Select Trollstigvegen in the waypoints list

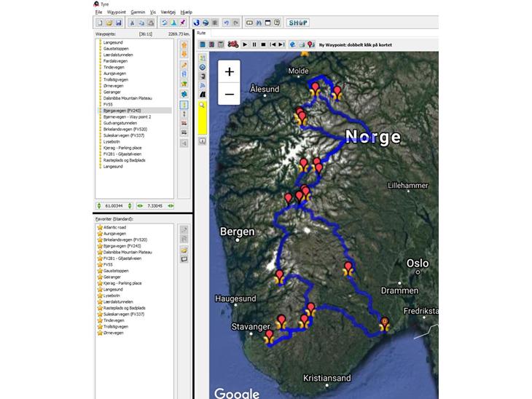117,79
